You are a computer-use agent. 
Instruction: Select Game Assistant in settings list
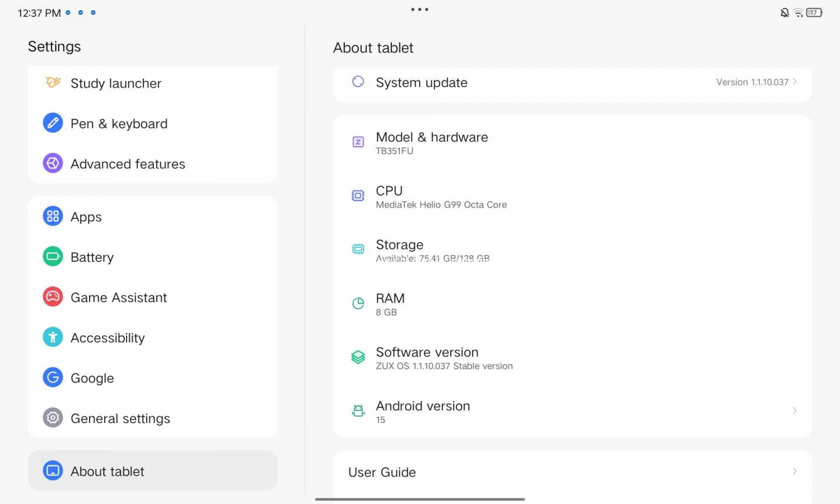tap(152, 297)
